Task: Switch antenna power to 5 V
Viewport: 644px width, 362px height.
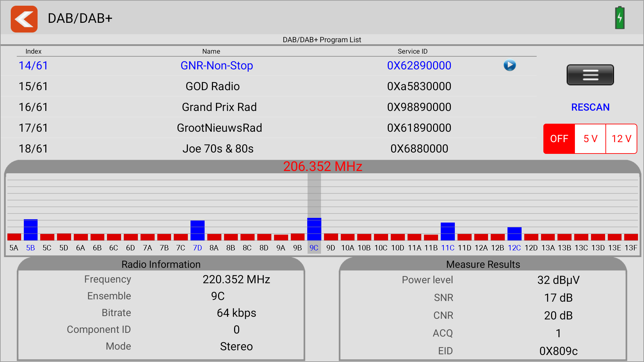Action: (x=590, y=139)
